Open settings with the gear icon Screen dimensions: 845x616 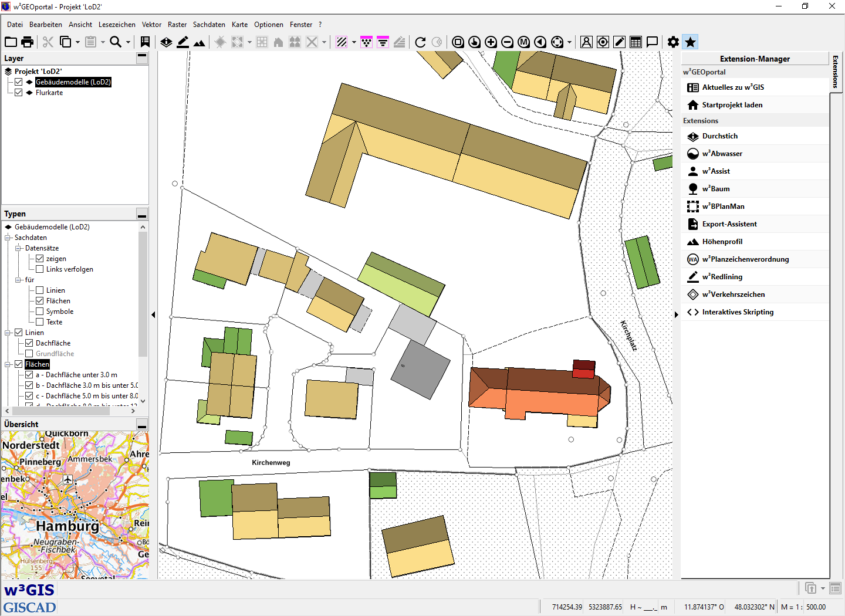[674, 42]
